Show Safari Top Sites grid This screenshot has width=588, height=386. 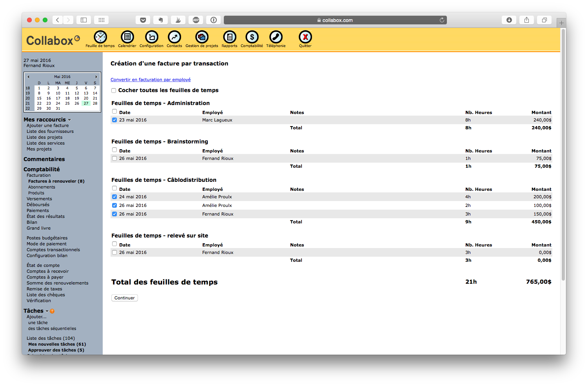click(x=101, y=20)
